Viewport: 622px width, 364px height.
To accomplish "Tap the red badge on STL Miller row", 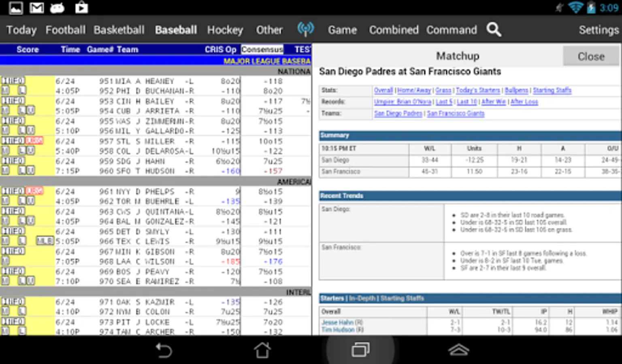I will tap(34, 141).
